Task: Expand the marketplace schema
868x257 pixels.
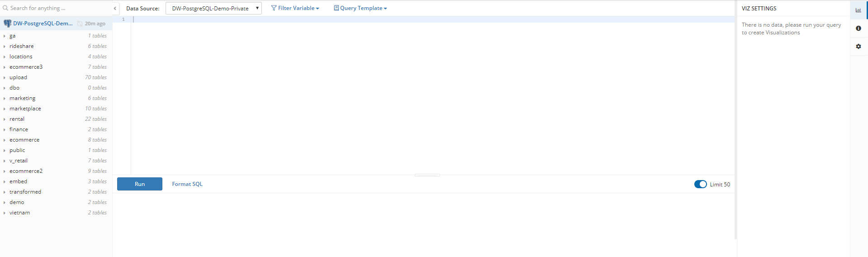Action: point(5,109)
